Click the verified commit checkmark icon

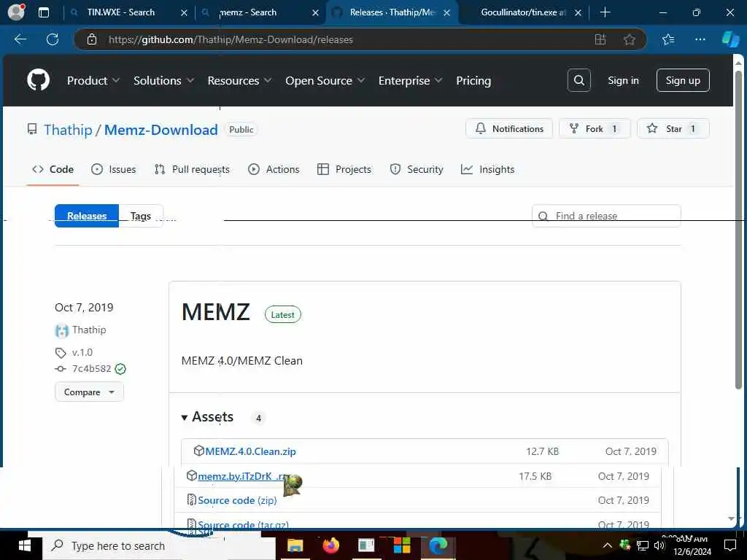pos(120,369)
